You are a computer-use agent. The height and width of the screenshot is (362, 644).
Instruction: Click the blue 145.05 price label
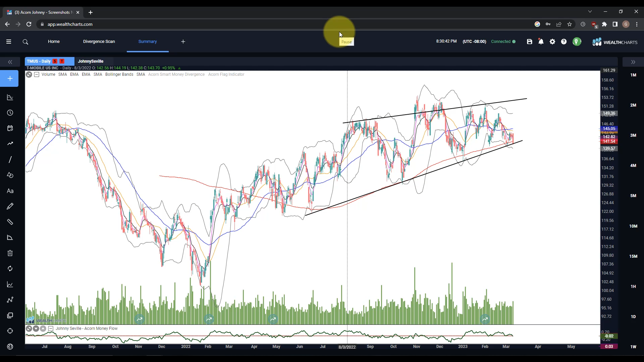(x=609, y=129)
